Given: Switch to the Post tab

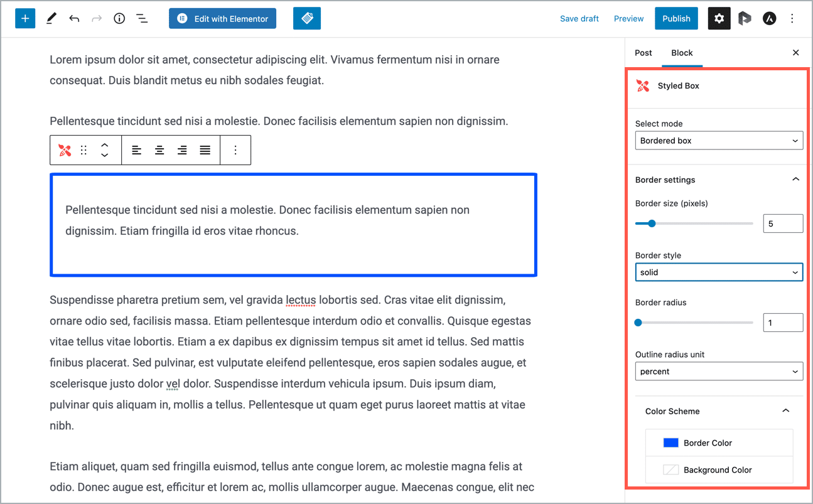Looking at the screenshot, I should tap(643, 53).
